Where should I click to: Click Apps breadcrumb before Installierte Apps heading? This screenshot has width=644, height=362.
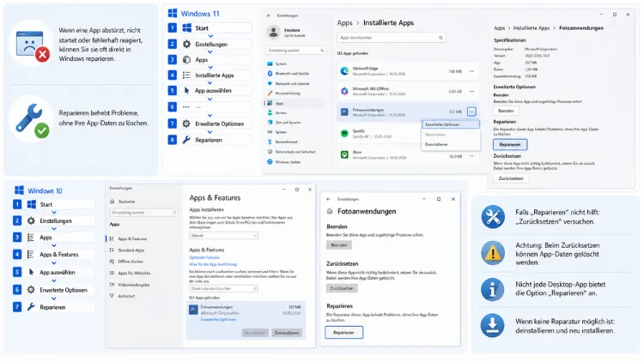click(x=344, y=23)
